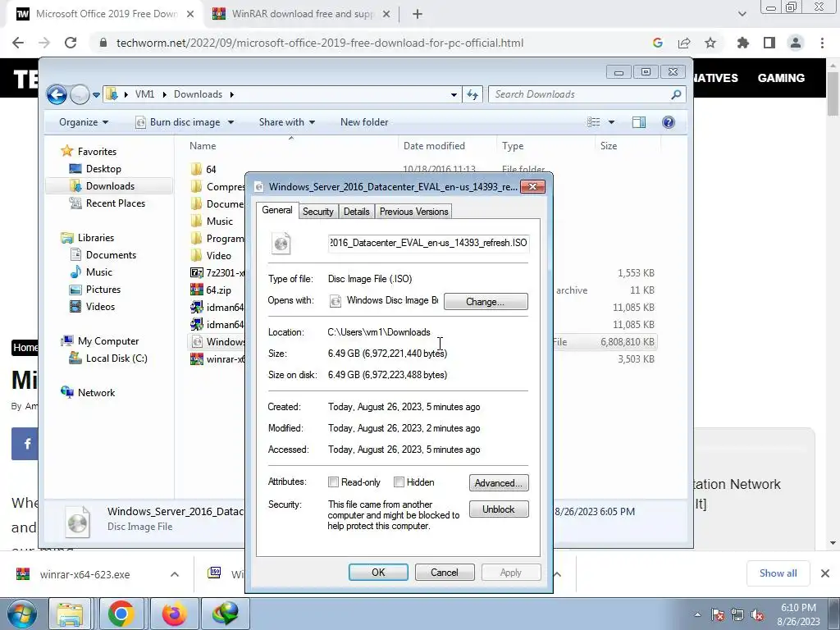The width and height of the screenshot is (840, 630).
Task: Click Google icon in address bar
Action: click(x=658, y=43)
